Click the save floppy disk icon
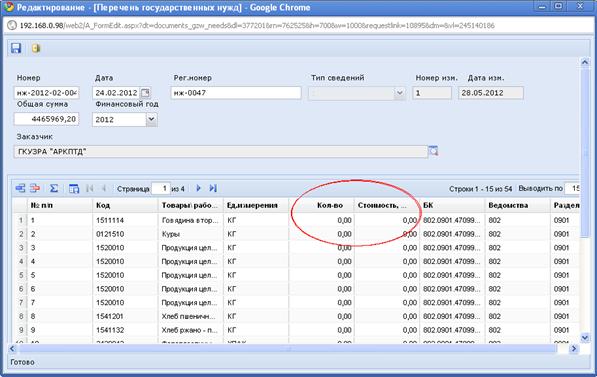 click(16, 48)
